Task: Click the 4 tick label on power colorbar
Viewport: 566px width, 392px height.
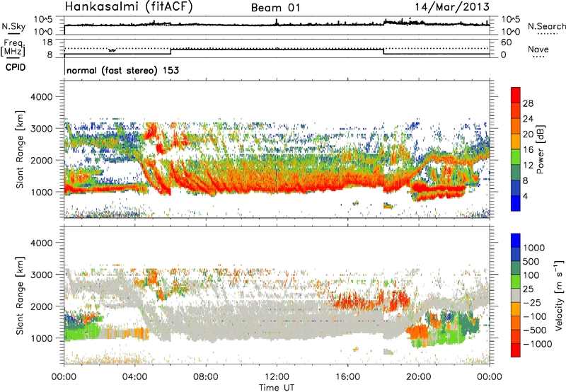Action: coord(525,197)
